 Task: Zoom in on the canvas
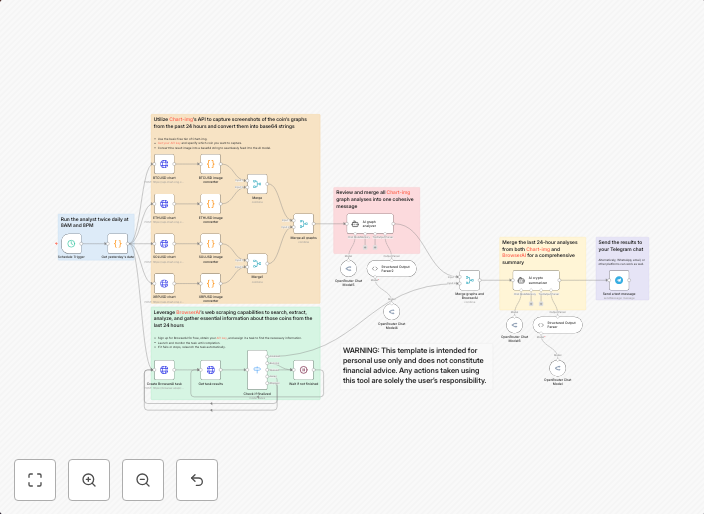click(x=89, y=480)
